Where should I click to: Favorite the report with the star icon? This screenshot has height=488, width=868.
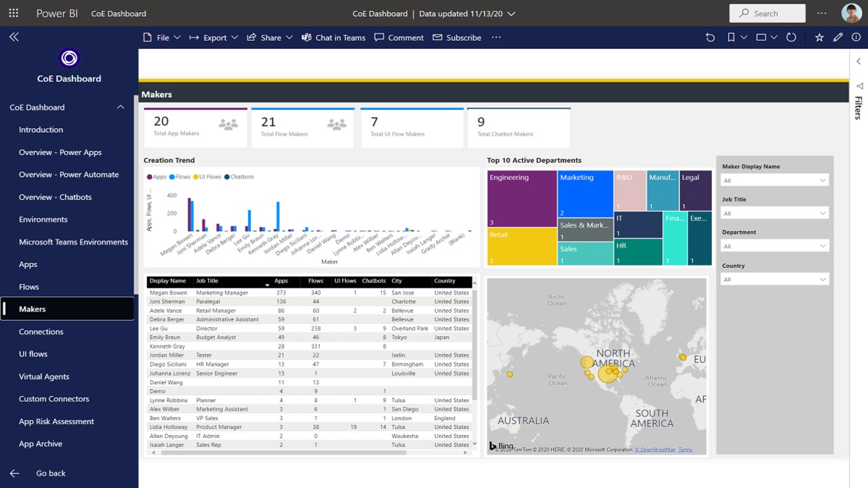[819, 37]
